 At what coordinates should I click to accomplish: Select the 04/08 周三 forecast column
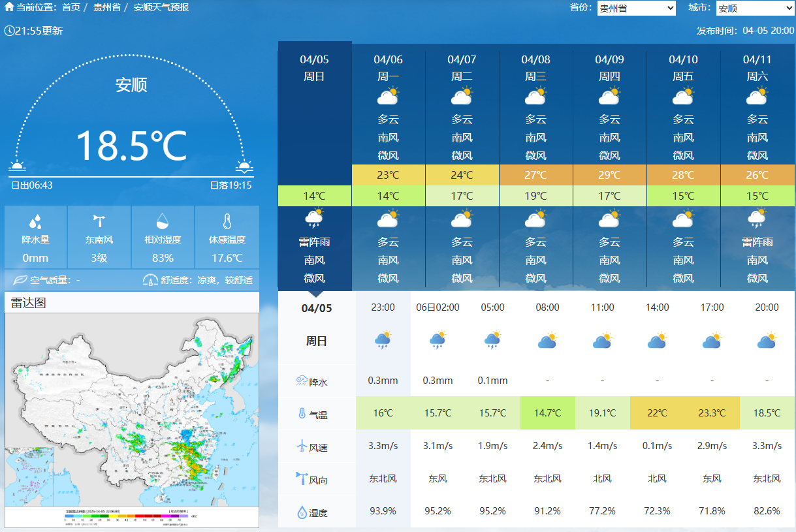tap(535, 67)
